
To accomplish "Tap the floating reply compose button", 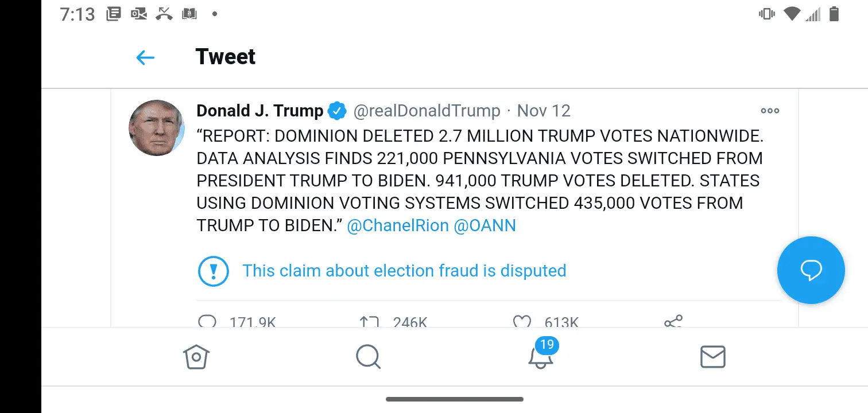I will click(811, 270).
